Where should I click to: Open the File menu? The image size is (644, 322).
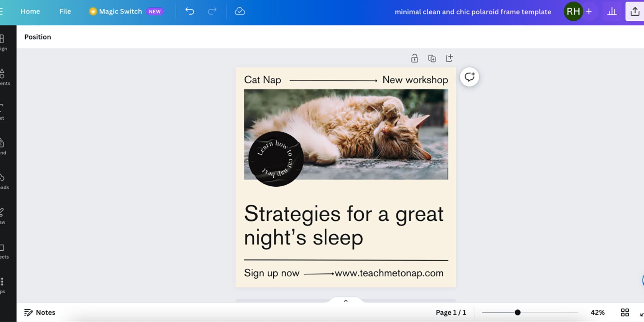[x=65, y=11]
